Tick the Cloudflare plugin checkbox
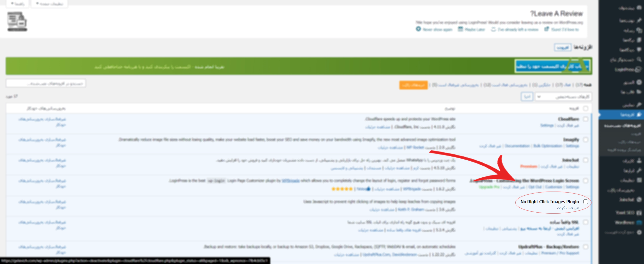This screenshot has height=264, width=644. point(585,119)
